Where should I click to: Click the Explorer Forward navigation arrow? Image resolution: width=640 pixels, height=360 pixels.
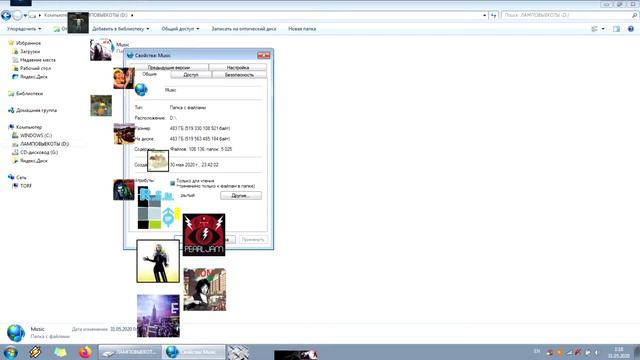tap(17, 16)
